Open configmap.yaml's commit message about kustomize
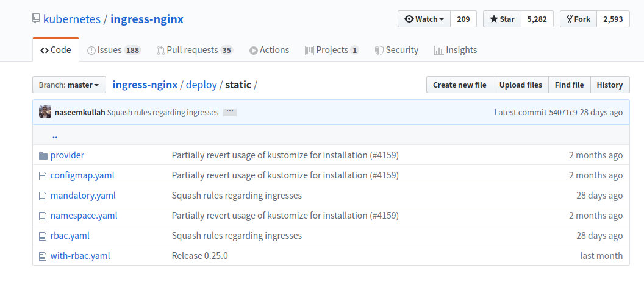This screenshot has width=644, height=282. tap(285, 175)
